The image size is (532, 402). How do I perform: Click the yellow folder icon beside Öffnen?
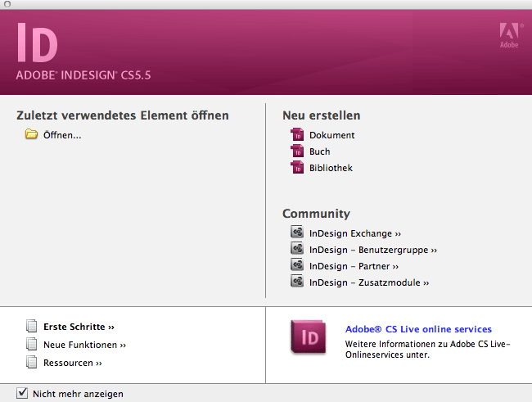31,134
